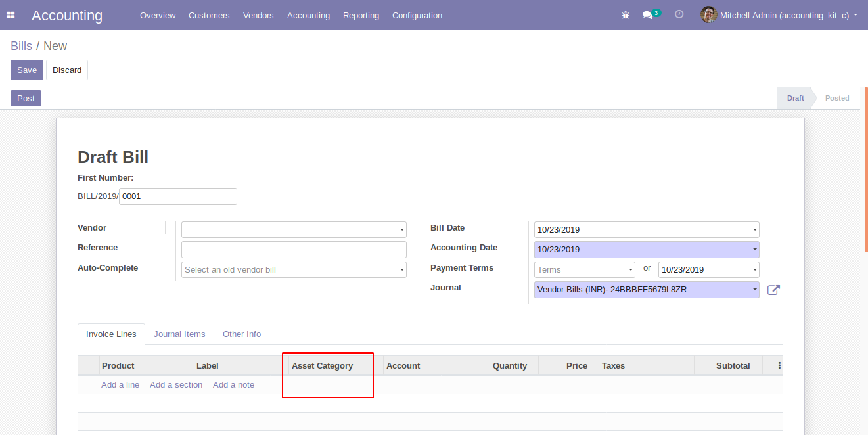Expand the Vendor dropdown
The width and height of the screenshot is (868, 435).
(x=401, y=230)
